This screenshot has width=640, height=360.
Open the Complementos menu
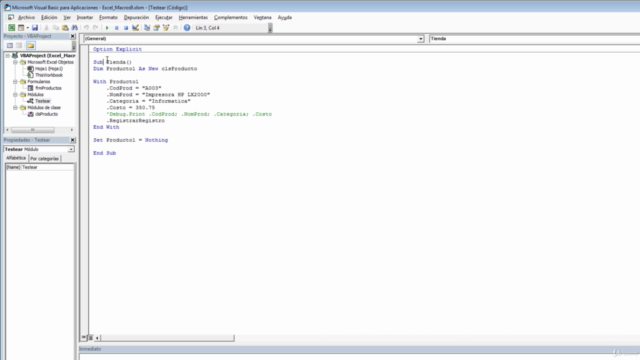[231, 18]
